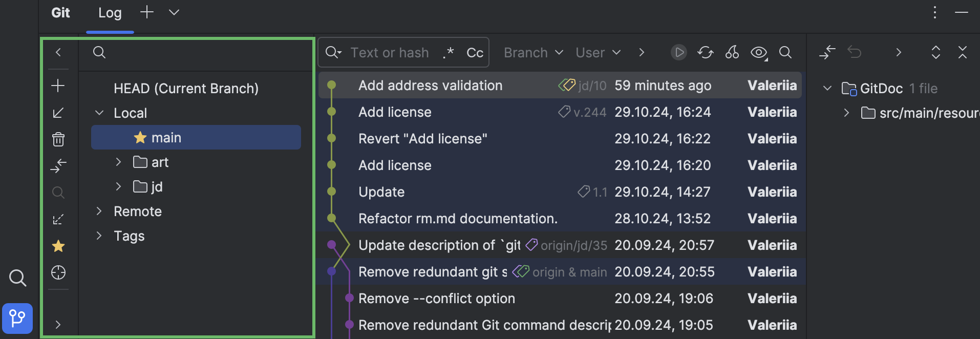Click the Cherry-pick icon in log toolbar
The image size is (980, 339).
tap(732, 52)
